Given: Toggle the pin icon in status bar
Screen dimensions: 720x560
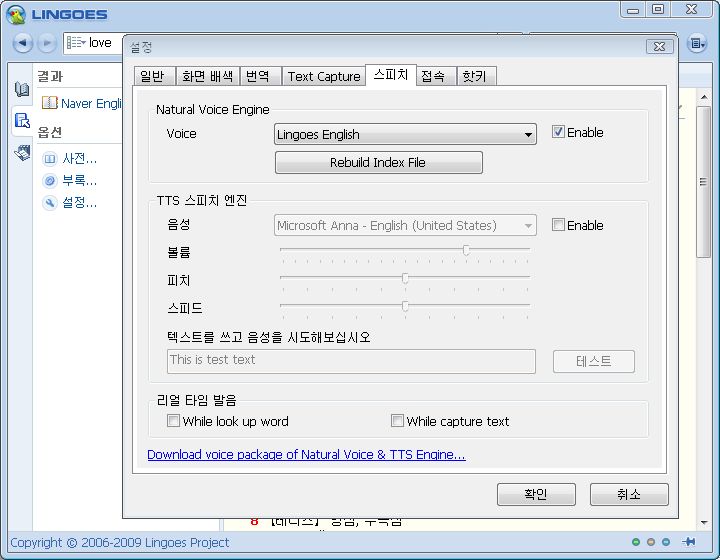Looking at the screenshot, I should tap(689, 542).
